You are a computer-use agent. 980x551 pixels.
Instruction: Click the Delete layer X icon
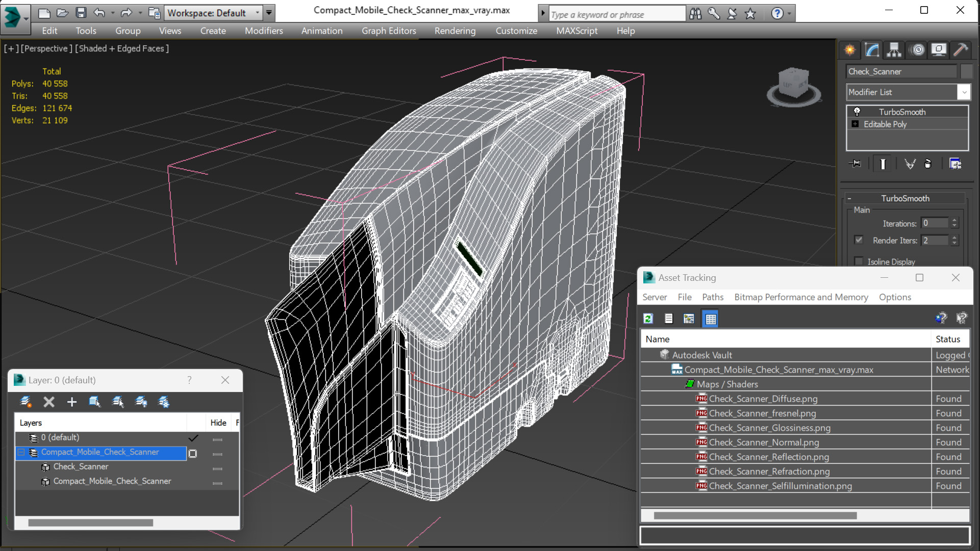pyautogui.click(x=49, y=402)
